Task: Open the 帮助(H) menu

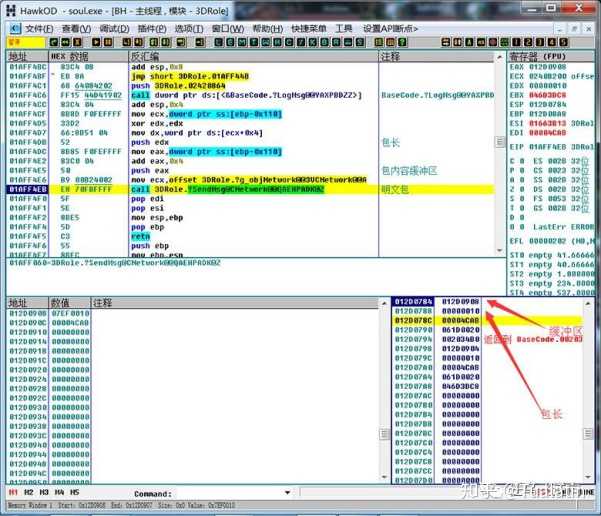Action: point(268,29)
